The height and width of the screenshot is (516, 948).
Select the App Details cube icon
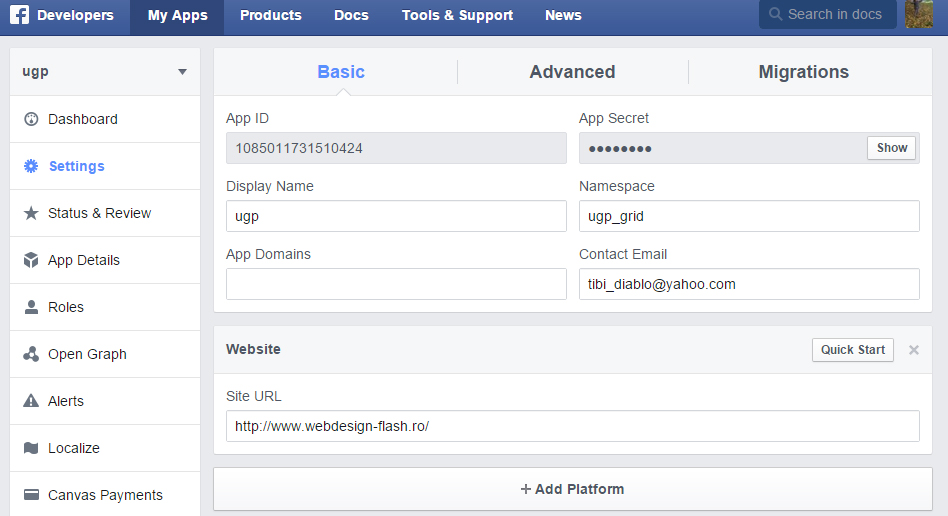(30, 260)
